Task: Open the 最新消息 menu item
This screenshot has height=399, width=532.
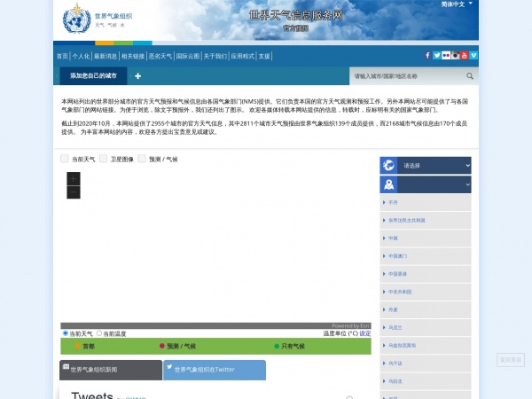Action: [x=106, y=57]
